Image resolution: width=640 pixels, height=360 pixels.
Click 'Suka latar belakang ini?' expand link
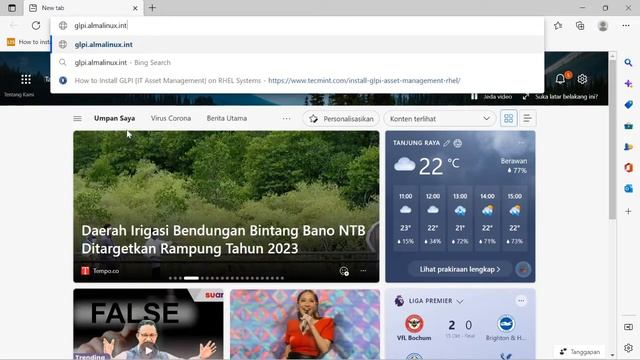click(560, 96)
